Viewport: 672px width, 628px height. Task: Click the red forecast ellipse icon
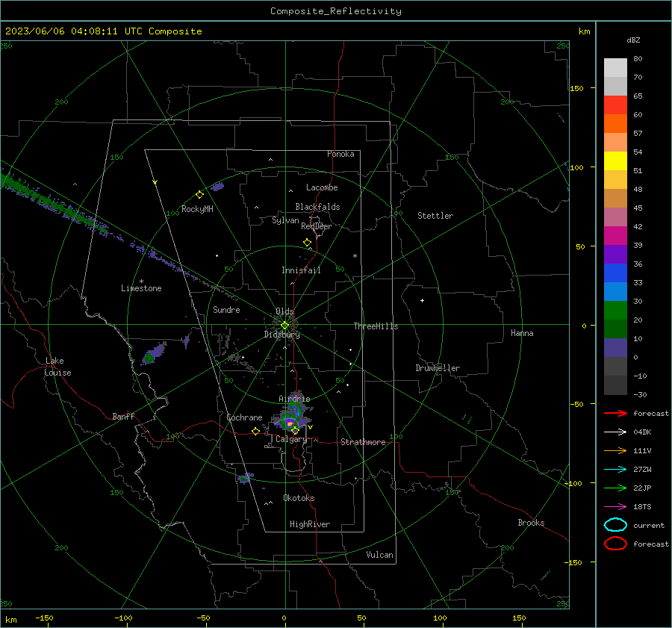[x=615, y=544]
